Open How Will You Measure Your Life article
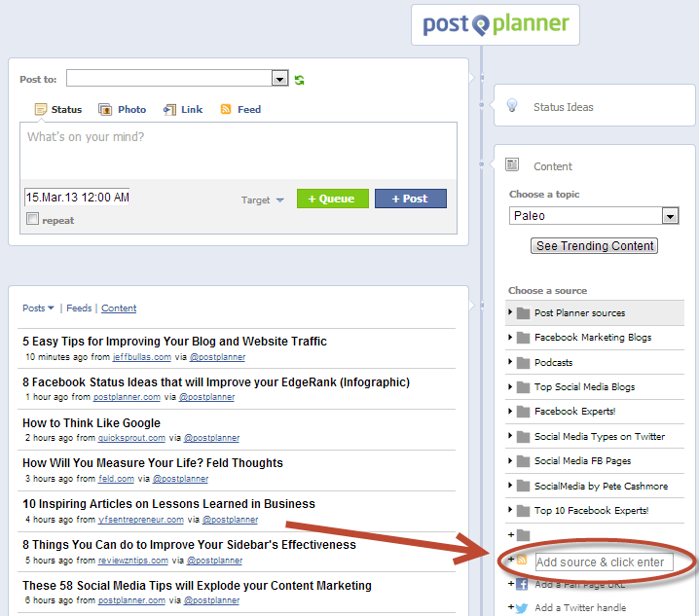This screenshot has width=699, height=616. (153, 463)
